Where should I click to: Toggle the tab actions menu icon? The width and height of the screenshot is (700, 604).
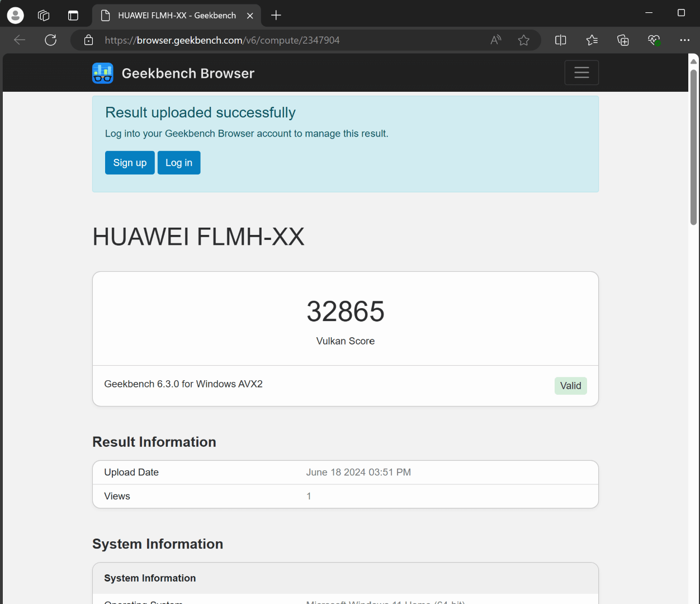click(x=73, y=15)
